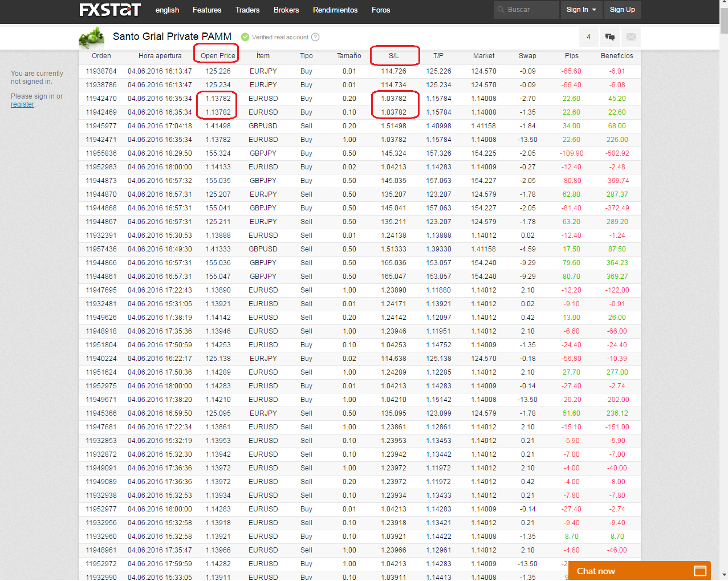
Task: Sort by Orden column header
Action: [101, 56]
